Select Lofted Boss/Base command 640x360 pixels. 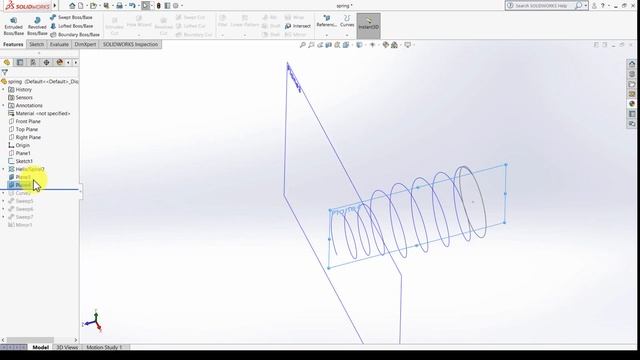point(71,26)
